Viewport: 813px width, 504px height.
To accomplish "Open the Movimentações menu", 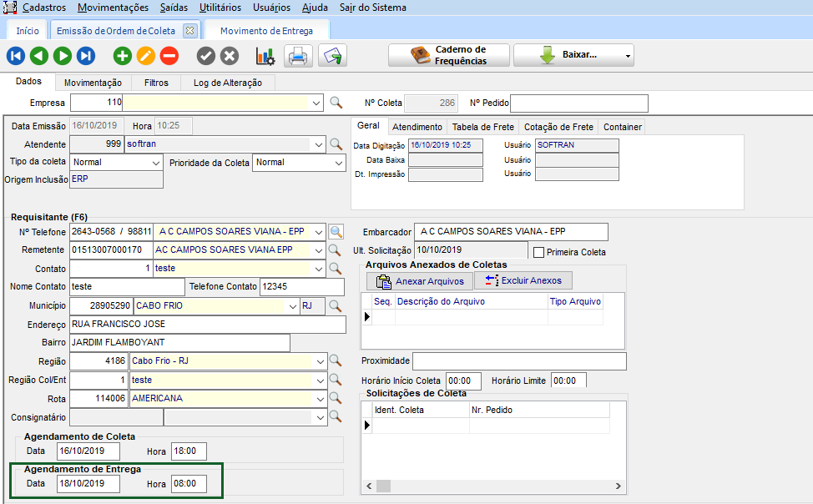I will point(113,8).
